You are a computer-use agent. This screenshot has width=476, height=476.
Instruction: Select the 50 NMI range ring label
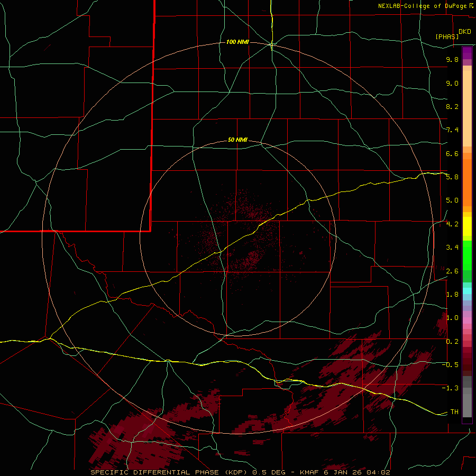[237, 140]
